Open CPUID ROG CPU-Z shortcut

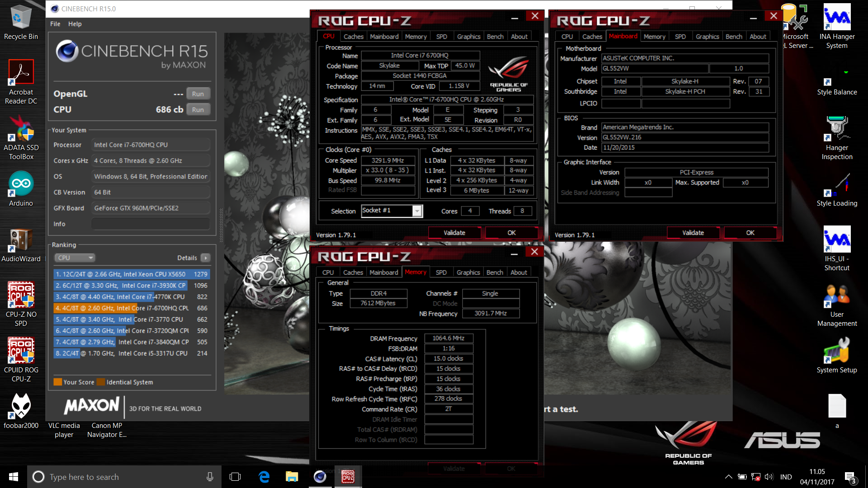(x=21, y=359)
